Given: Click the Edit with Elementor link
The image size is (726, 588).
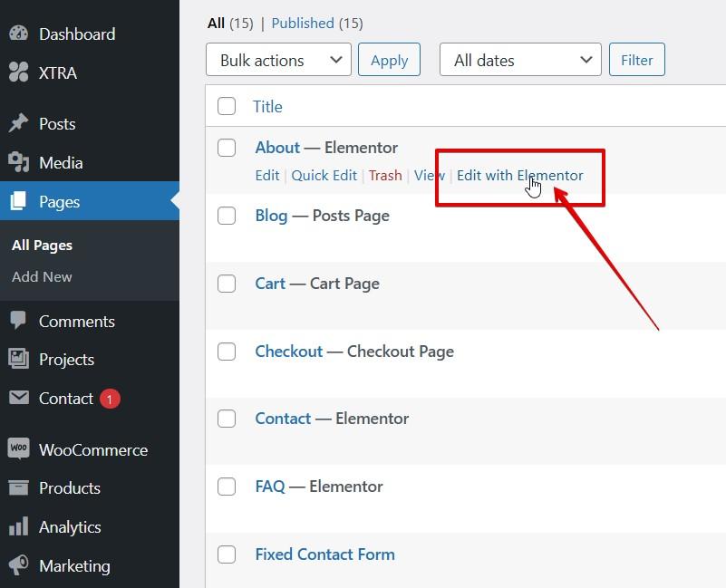Looking at the screenshot, I should point(519,176).
